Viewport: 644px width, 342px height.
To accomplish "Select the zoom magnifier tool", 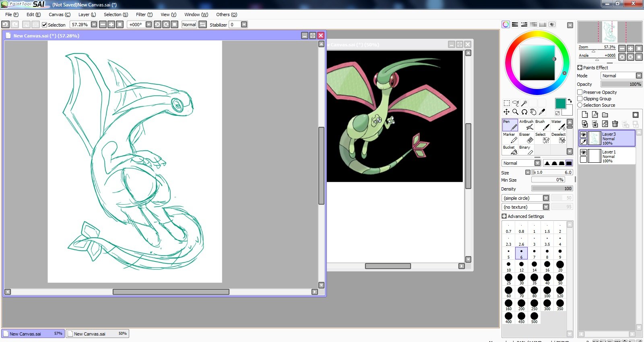I will pyautogui.click(x=516, y=112).
